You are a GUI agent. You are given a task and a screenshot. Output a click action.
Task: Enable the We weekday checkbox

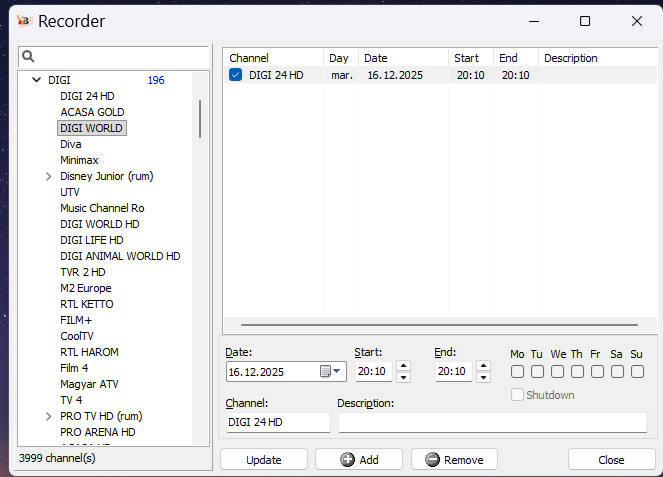click(557, 372)
